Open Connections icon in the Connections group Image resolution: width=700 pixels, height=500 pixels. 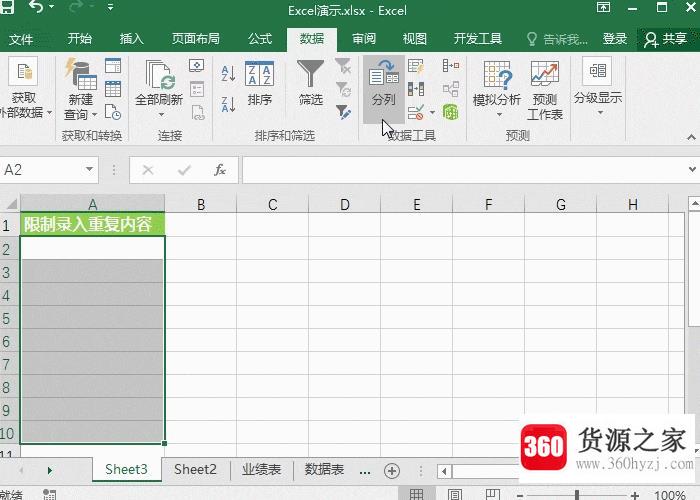pyautogui.click(x=197, y=66)
